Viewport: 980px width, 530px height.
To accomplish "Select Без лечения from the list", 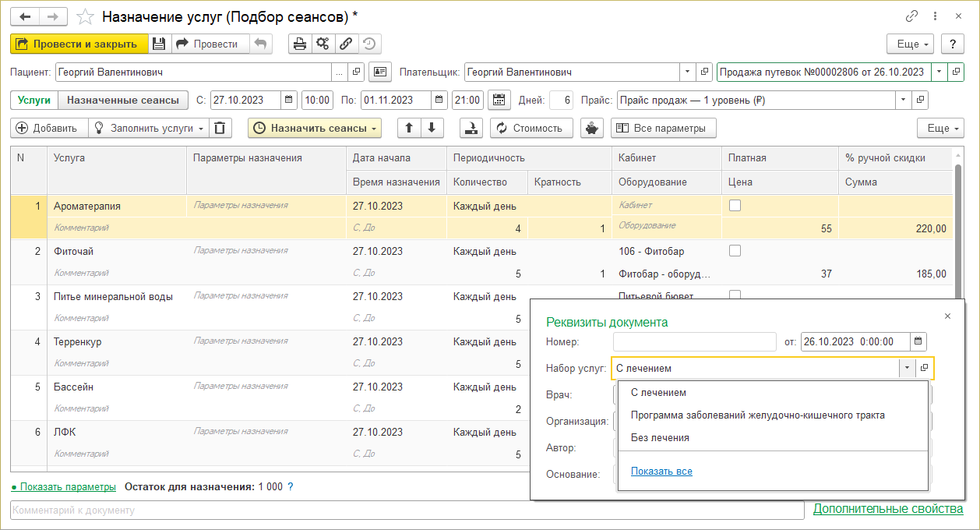I will tap(660, 437).
